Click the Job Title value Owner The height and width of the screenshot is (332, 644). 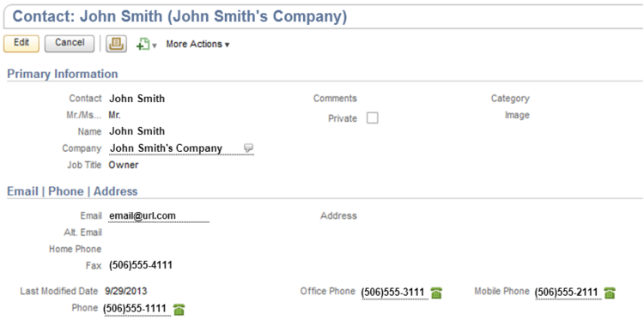123,165
